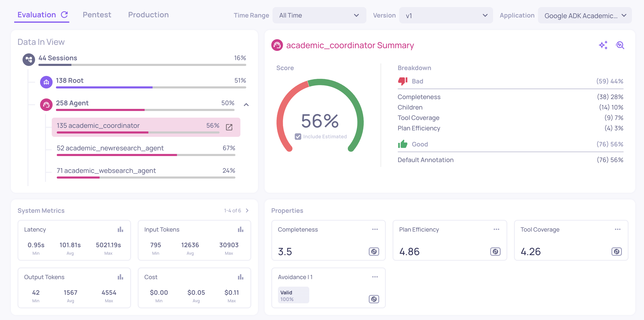
Task: Toggle the Include Estimated checkbox
Action: (x=298, y=136)
